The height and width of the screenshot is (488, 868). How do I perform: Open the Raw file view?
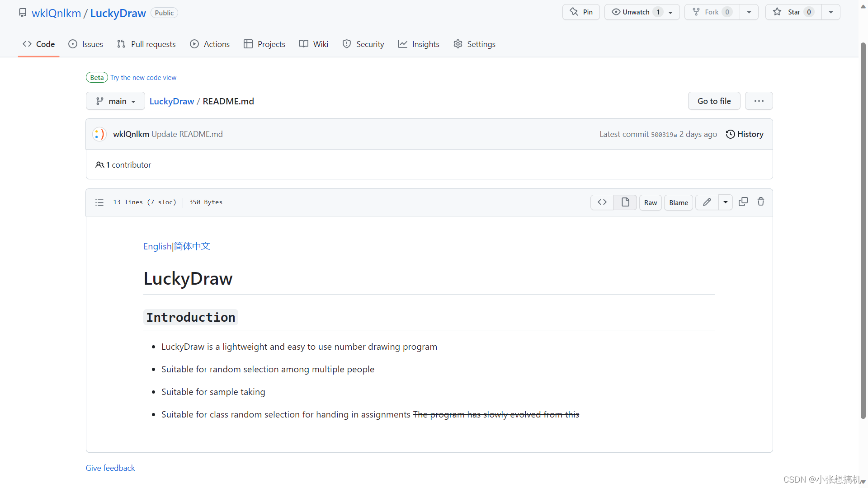(x=651, y=202)
